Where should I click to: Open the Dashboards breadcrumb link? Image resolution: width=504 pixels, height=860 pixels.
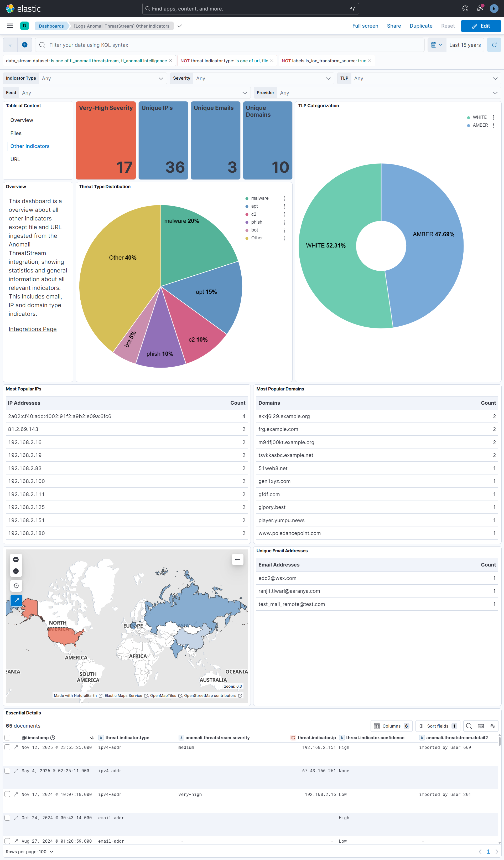(51, 25)
